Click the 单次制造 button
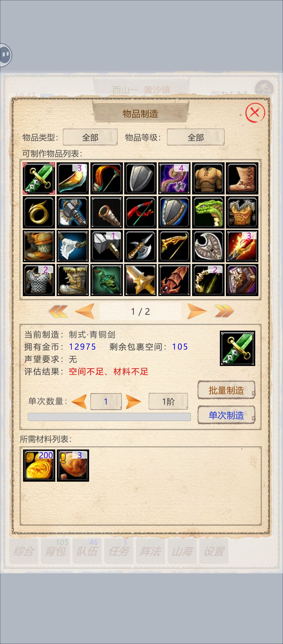 point(226,415)
